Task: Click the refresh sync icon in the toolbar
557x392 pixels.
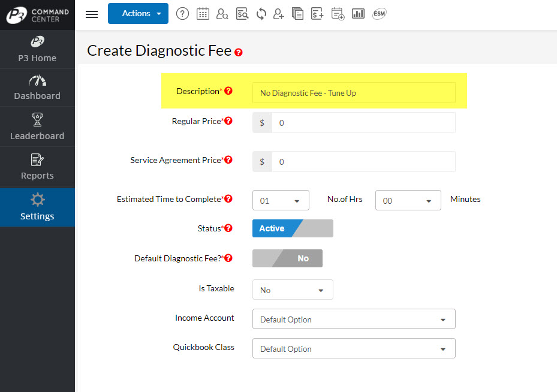Action: point(261,13)
